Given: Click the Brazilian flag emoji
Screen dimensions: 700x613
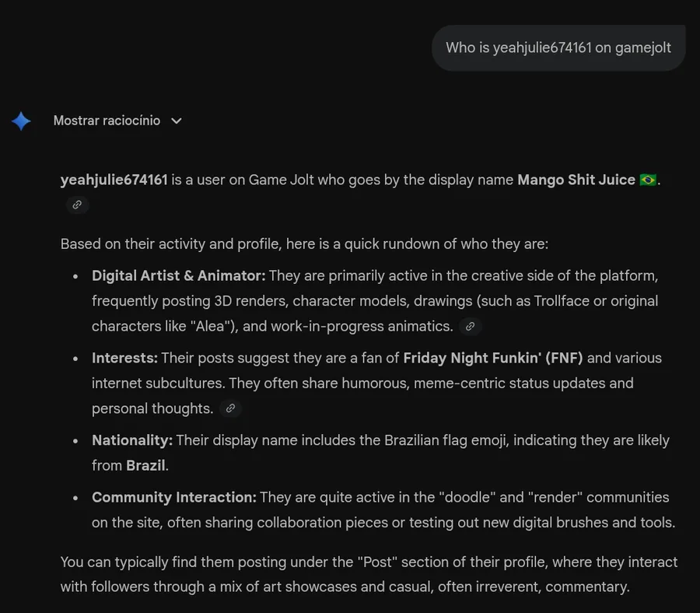Looking at the screenshot, I should tap(648, 180).
